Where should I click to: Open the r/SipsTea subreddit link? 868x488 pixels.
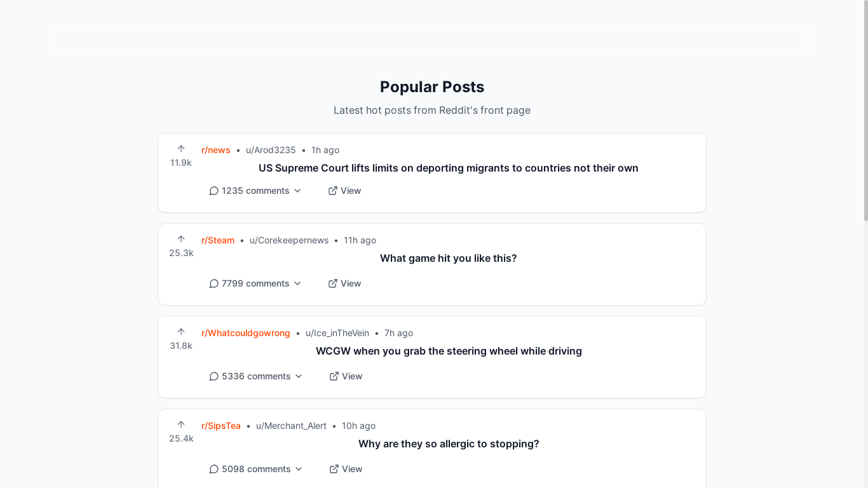point(221,426)
